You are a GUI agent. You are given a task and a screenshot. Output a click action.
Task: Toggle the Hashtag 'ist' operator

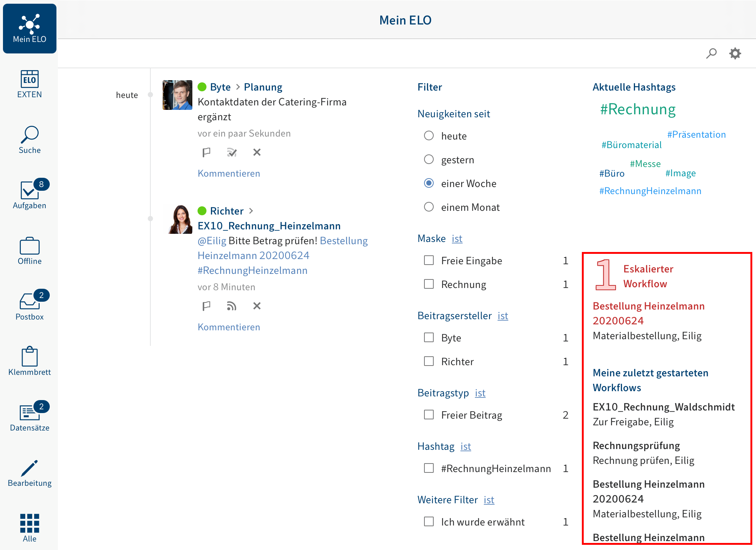point(466,446)
